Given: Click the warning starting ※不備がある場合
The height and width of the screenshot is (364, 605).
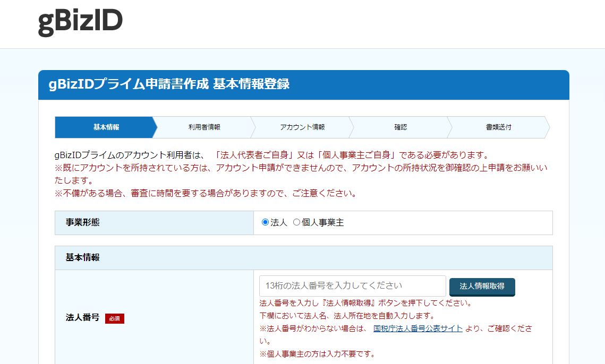Looking at the screenshot, I should (206, 193).
